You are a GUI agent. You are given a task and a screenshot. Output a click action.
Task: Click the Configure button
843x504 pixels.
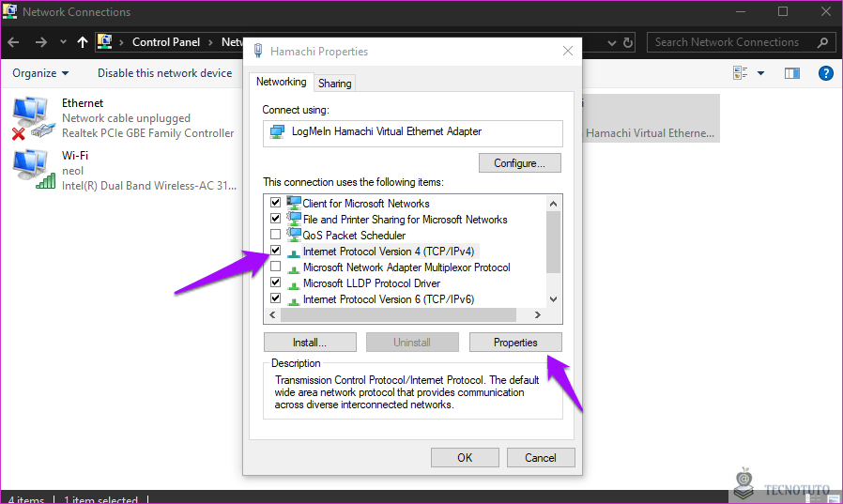click(x=519, y=163)
